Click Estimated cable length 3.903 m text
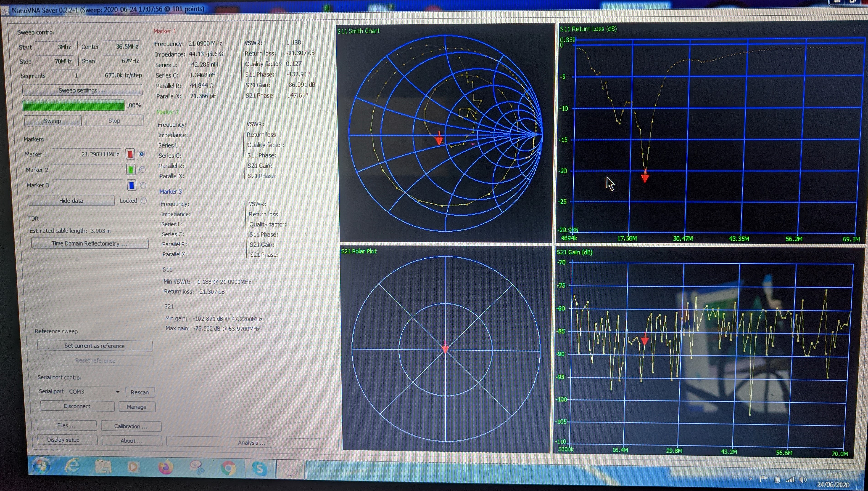This screenshot has width=868, height=491. click(x=70, y=231)
